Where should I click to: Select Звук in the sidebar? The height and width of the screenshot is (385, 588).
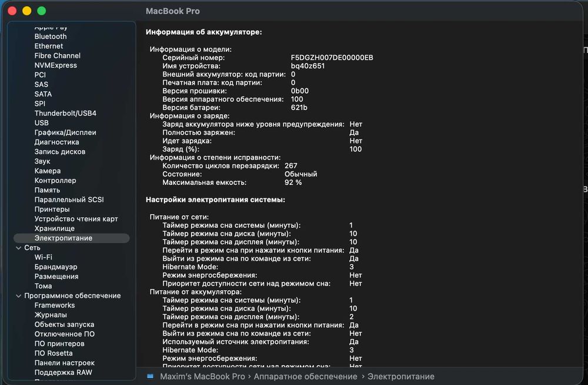pos(42,161)
